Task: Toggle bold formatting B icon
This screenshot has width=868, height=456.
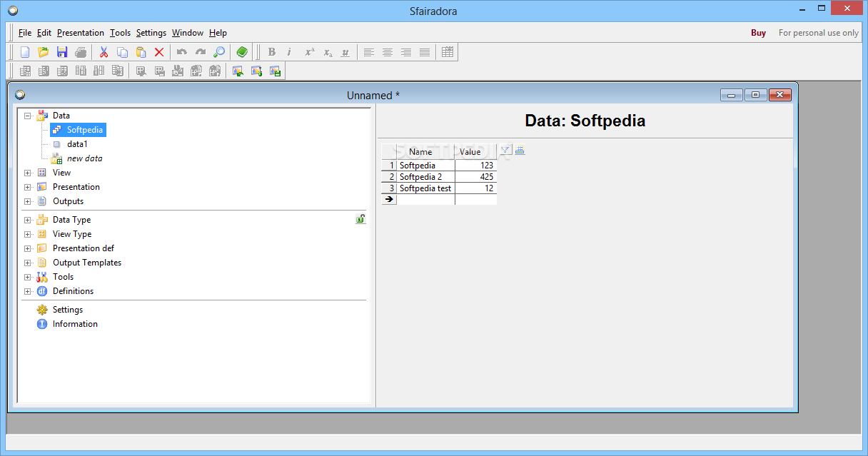Action: [271, 52]
